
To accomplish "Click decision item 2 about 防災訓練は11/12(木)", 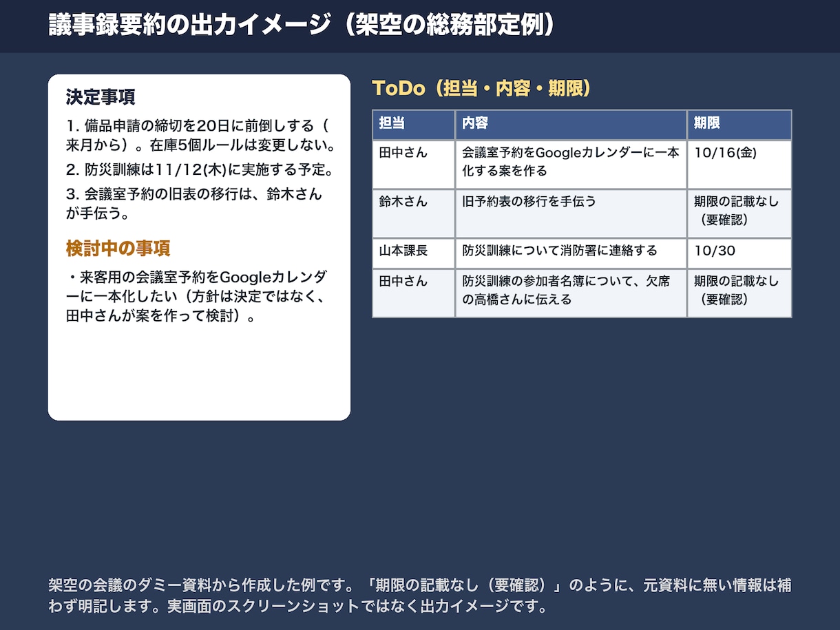I will (x=200, y=169).
